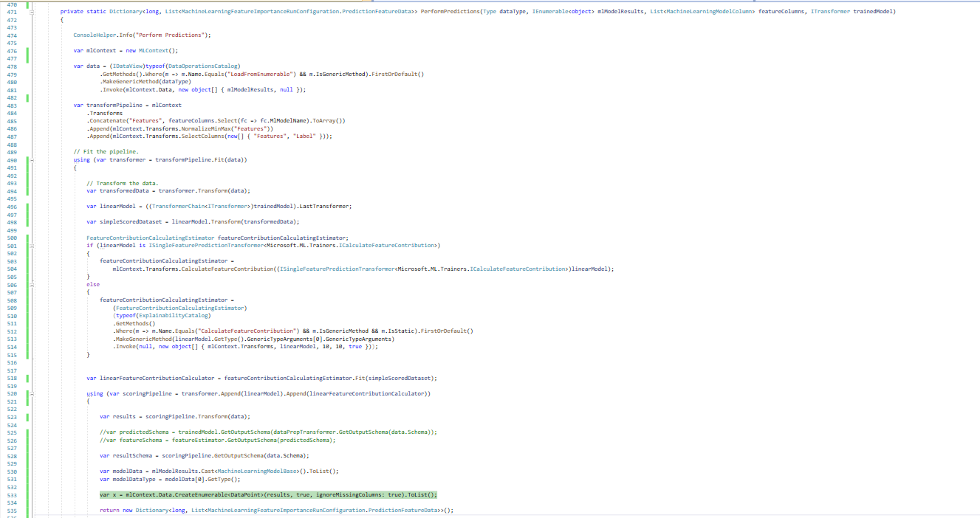Click line number 533
Image resolution: width=980 pixels, height=518 pixels.
[x=13, y=494]
